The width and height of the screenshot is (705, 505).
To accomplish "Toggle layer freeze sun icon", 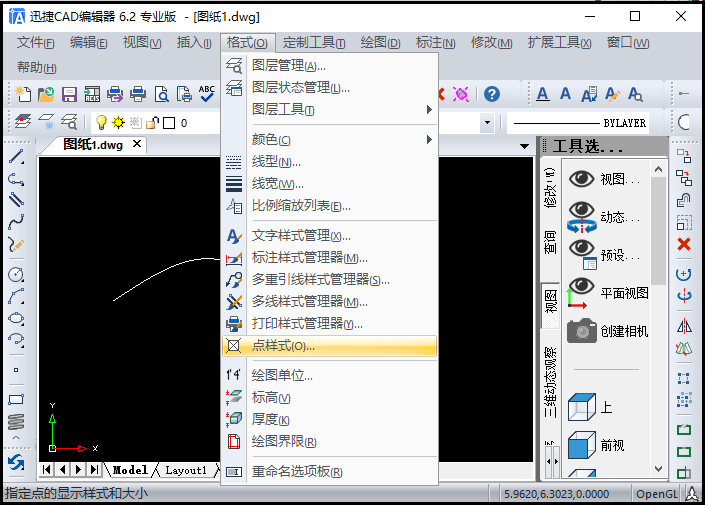I will (x=119, y=122).
